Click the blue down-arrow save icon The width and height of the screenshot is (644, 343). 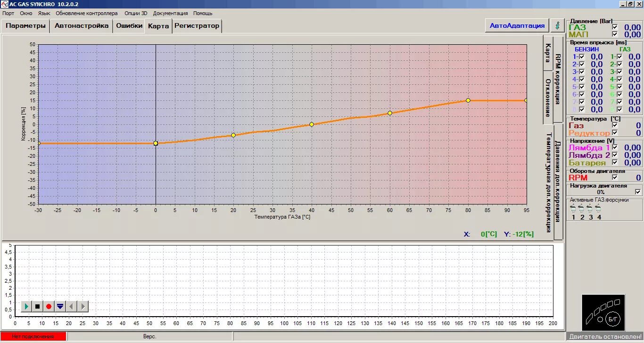coord(60,307)
